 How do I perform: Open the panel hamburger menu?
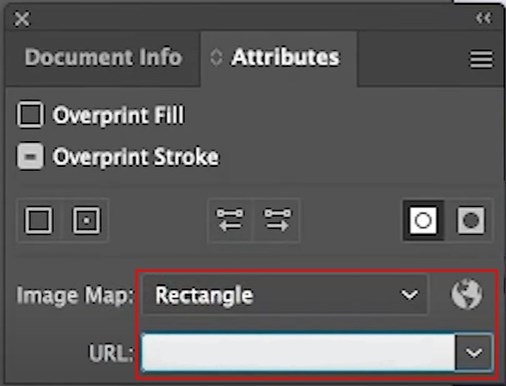click(x=481, y=59)
